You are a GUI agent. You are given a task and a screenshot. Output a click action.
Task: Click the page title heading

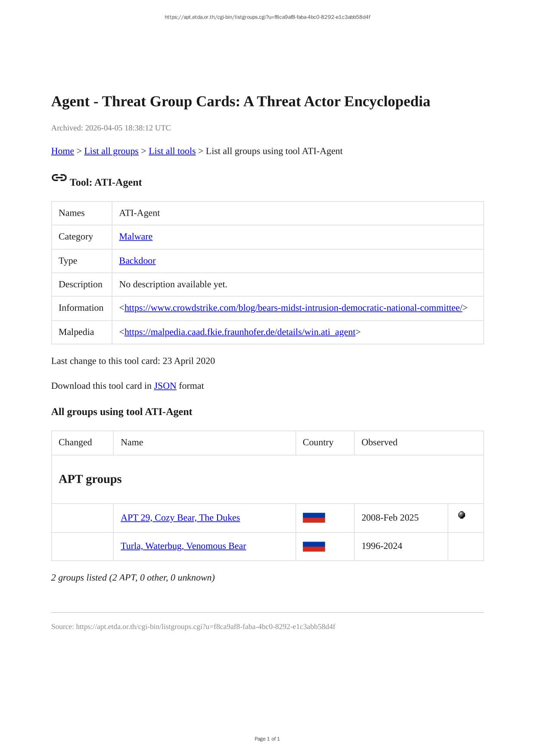[240, 102]
